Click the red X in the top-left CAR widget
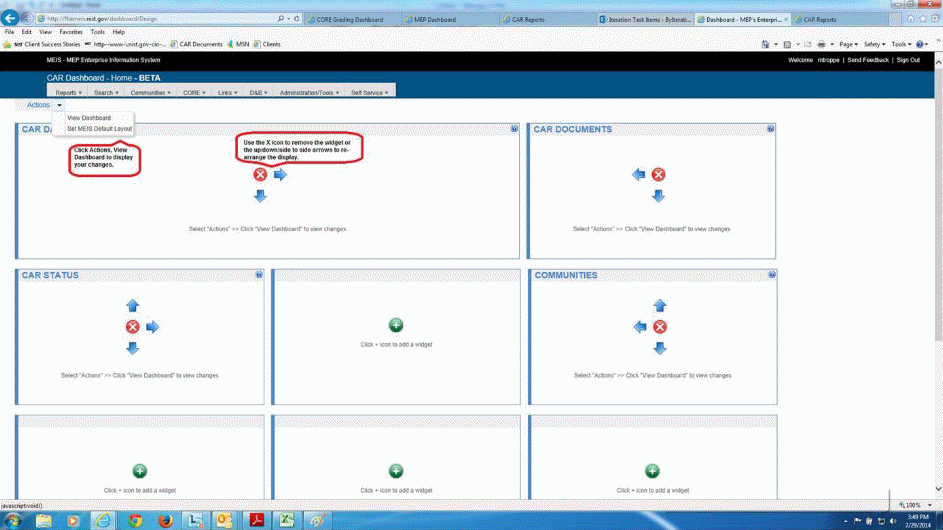The width and height of the screenshot is (943, 530). click(x=260, y=174)
